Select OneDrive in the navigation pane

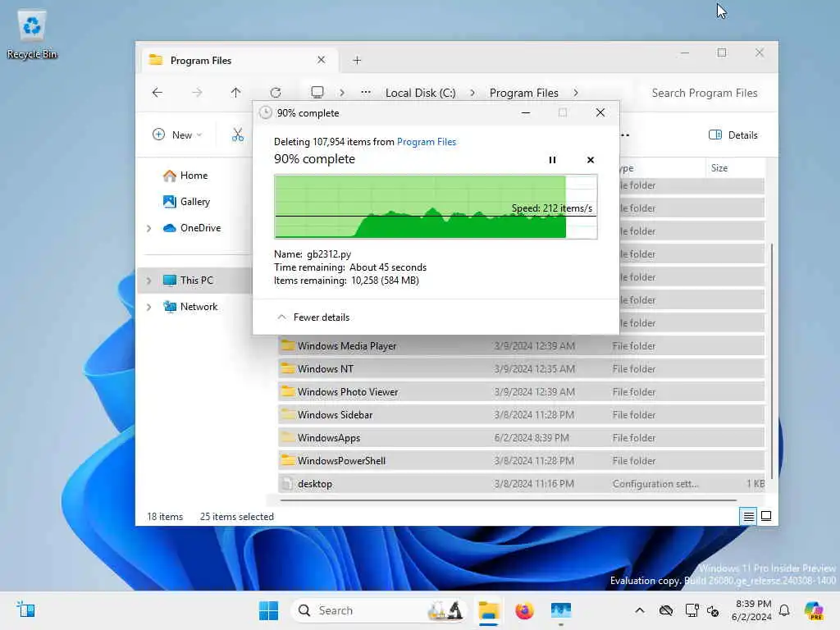(x=191, y=228)
